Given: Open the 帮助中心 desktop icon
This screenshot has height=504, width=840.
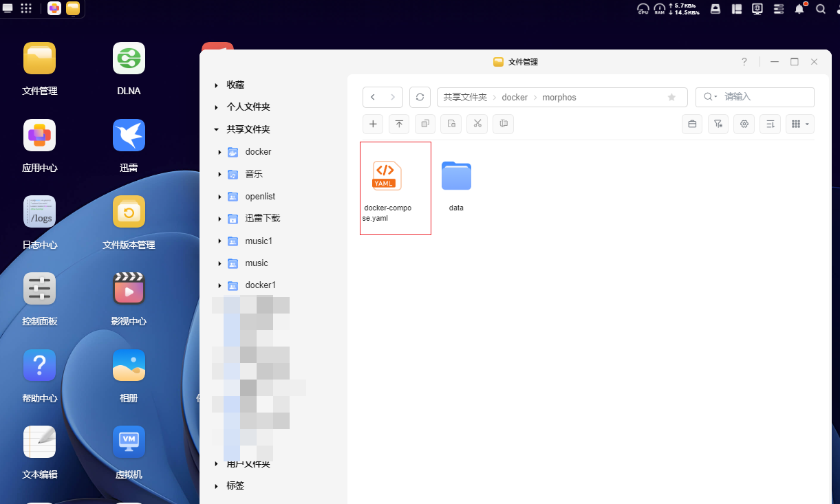Looking at the screenshot, I should coord(39,365).
